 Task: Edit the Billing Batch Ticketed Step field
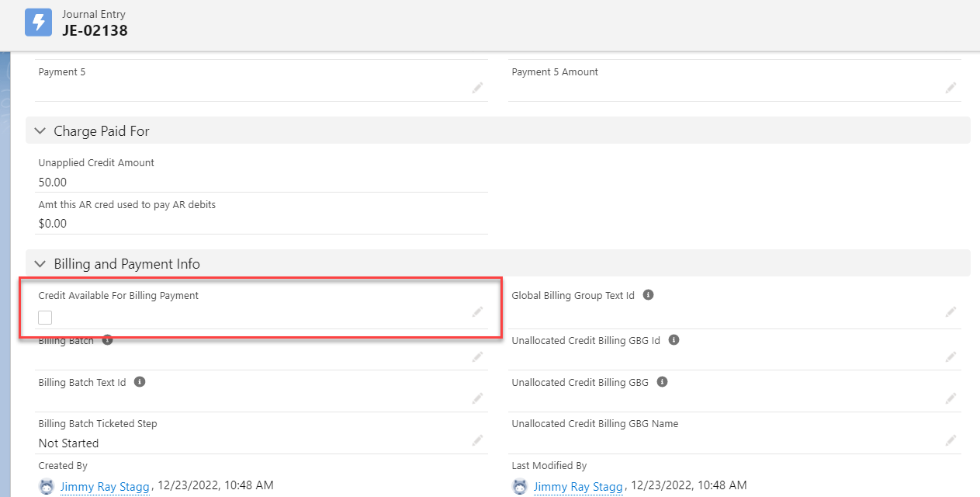point(478,440)
